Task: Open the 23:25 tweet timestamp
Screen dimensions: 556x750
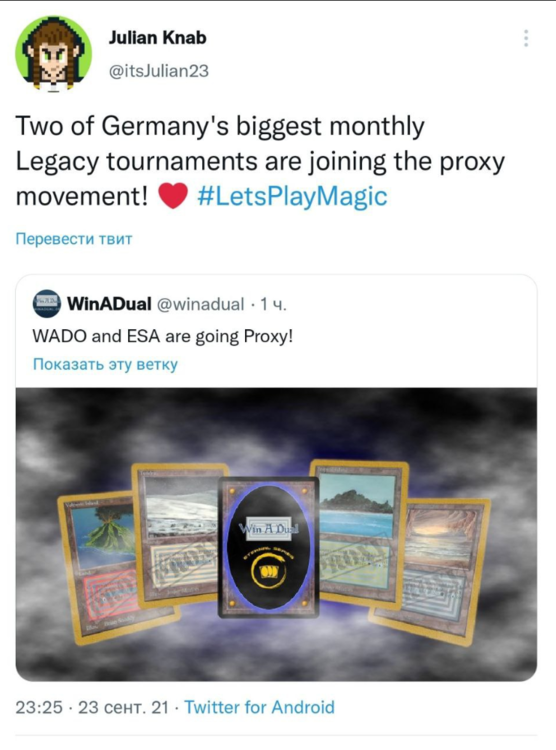Action: pyautogui.click(x=39, y=707)
